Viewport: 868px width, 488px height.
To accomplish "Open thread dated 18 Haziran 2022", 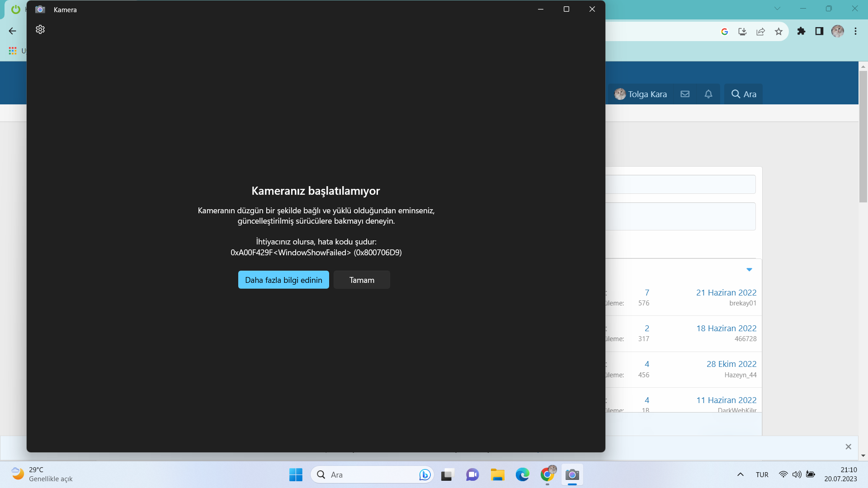I will tap(726, 328).
